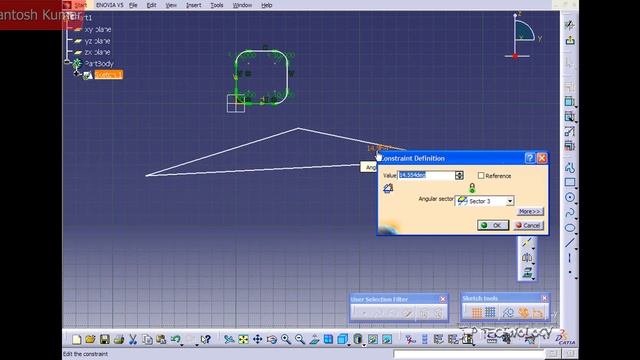The height and width of the screenshot is (360, 640).
Task: Save the part with the floppy icon
Action: pos(104,340)
